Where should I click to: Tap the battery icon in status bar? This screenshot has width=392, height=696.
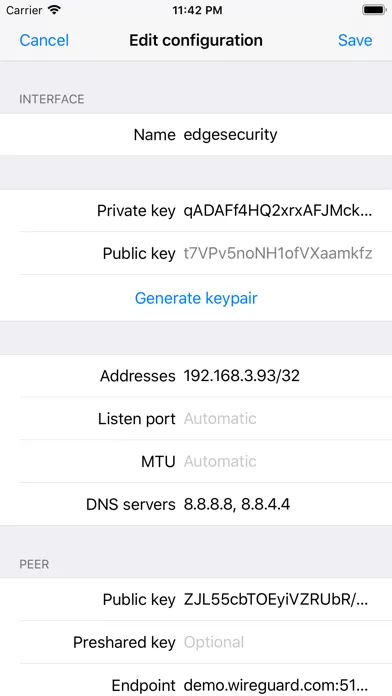click(374, 10)
